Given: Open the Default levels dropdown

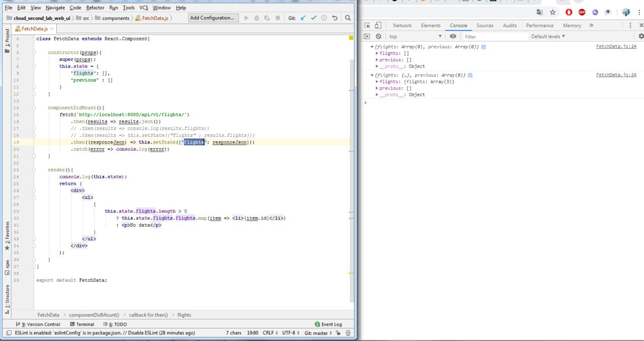Looking at the screenshot, I should pos(548,36).
